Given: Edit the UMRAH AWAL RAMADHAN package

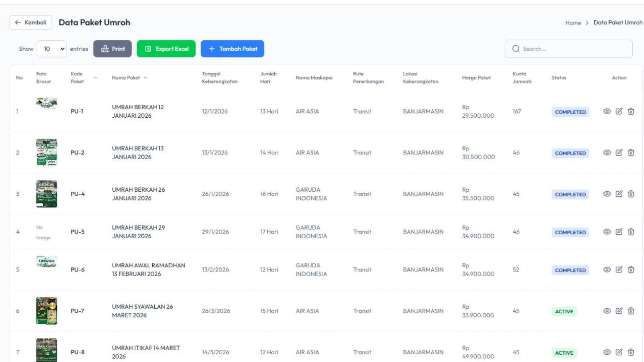Looking at the screenshot, I should pos(619,269).
